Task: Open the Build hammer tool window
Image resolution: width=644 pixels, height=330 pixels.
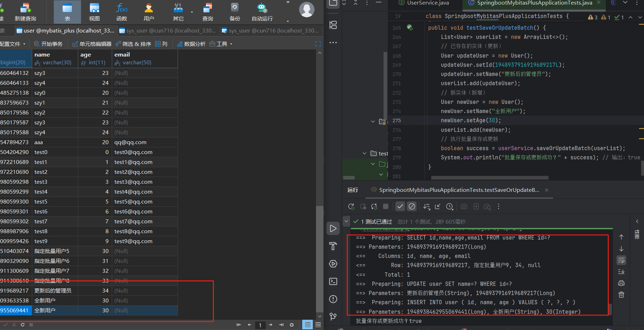Action: (333, 246)
